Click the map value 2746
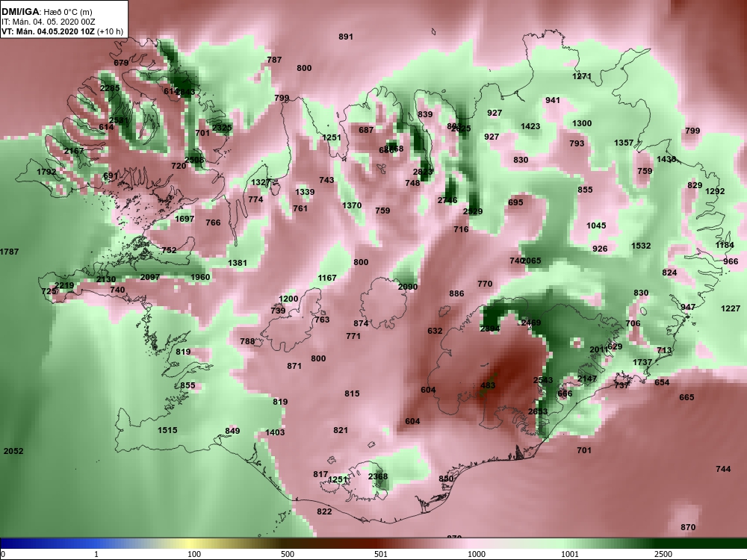Viewport: 747px width, 560px height. (x=447, y=200)
